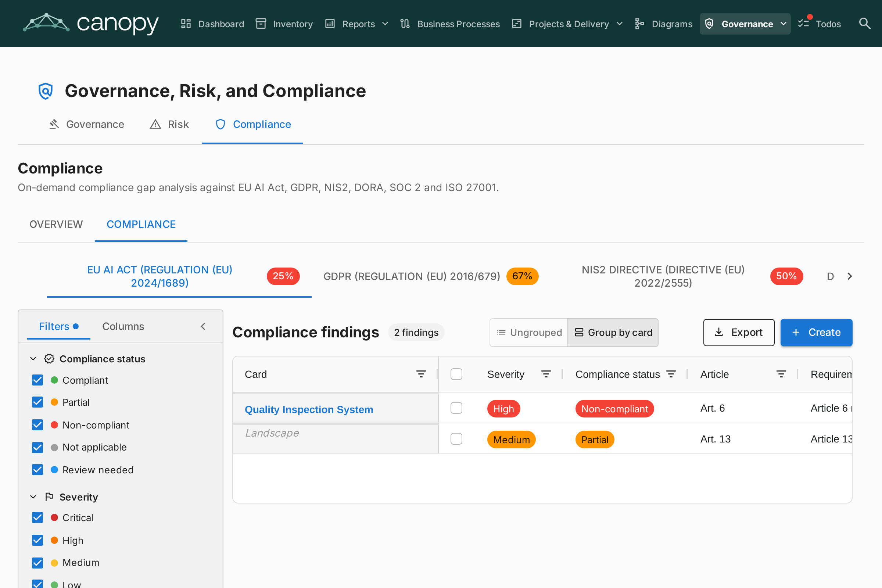The height and width of the screenshot is (588, 882).
Task: Uncheck the Partial status filter
Action: (x=37, y=402)
